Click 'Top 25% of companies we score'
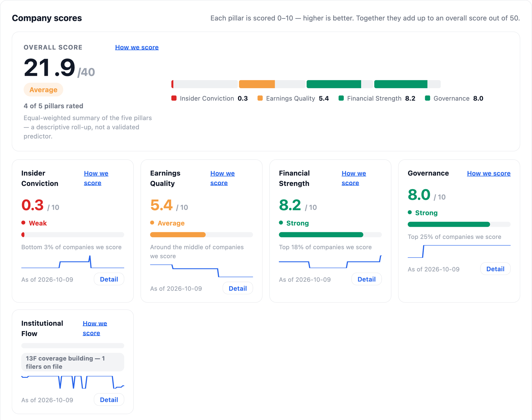 (x=454, y=237)
